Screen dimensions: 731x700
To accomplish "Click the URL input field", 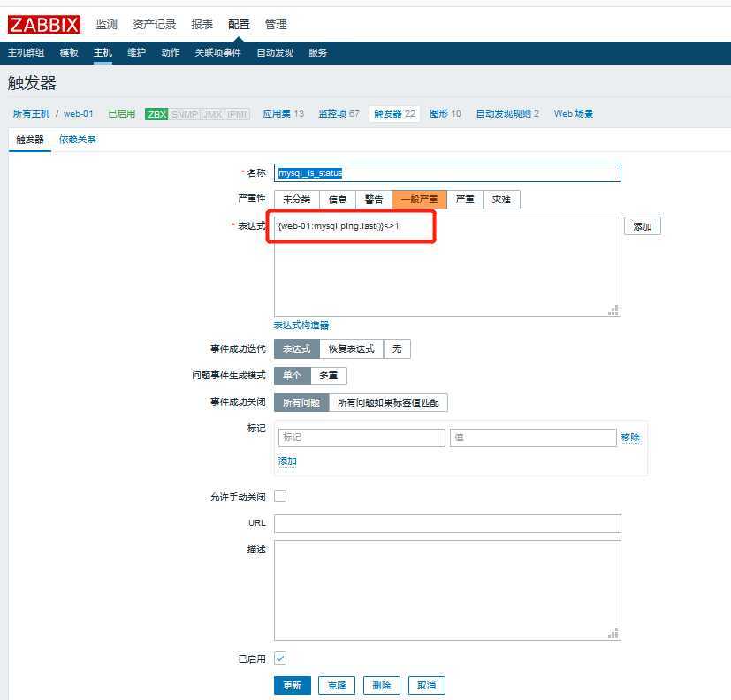I will [447, 524].
